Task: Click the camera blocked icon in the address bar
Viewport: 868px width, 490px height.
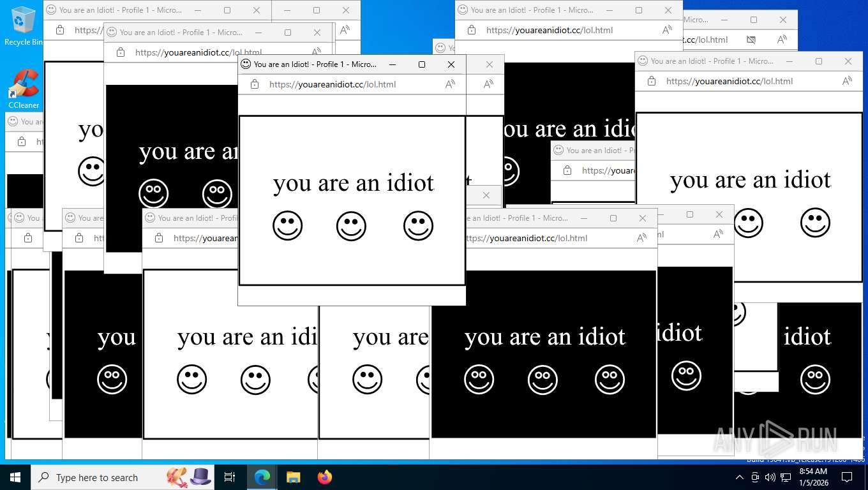Action: pos(751,40)
